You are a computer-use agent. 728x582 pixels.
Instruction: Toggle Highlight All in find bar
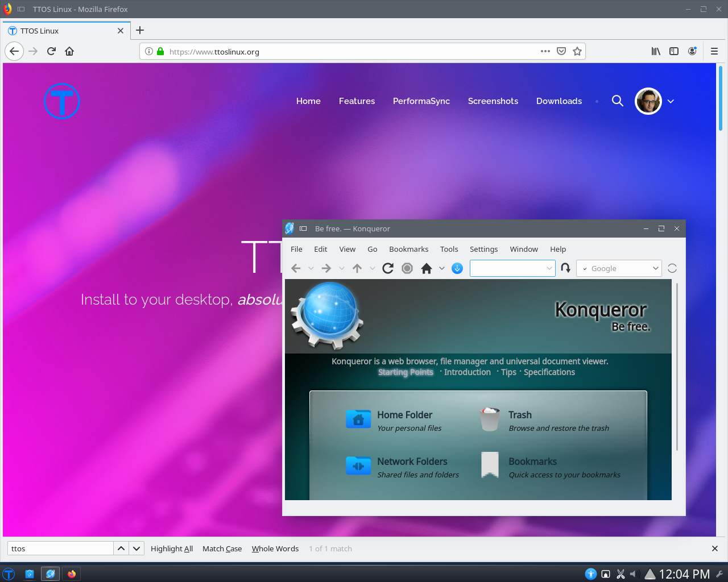click(172, 548)
